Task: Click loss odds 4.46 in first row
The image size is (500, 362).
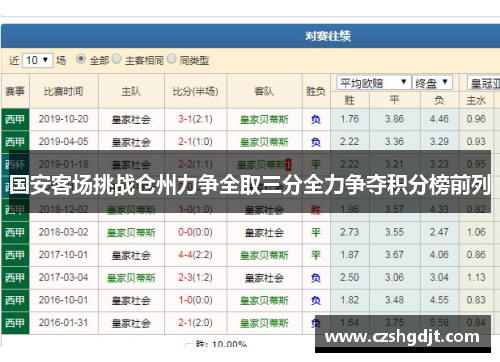Action: tap(439, 119)
